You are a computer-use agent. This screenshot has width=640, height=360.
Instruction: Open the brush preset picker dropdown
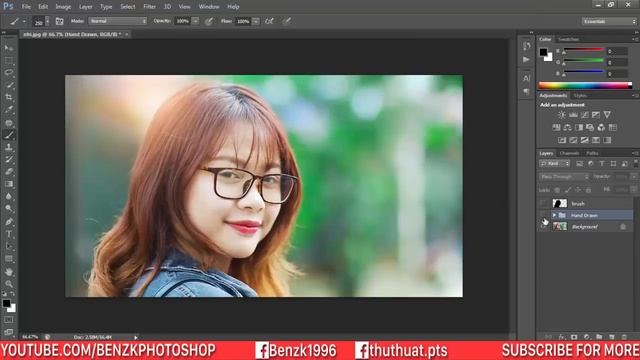point(47,21)
